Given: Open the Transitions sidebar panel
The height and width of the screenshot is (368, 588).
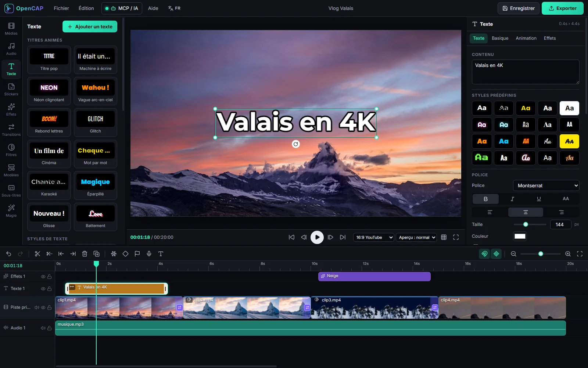Looking at the screenshot, I should click(11, 130).
